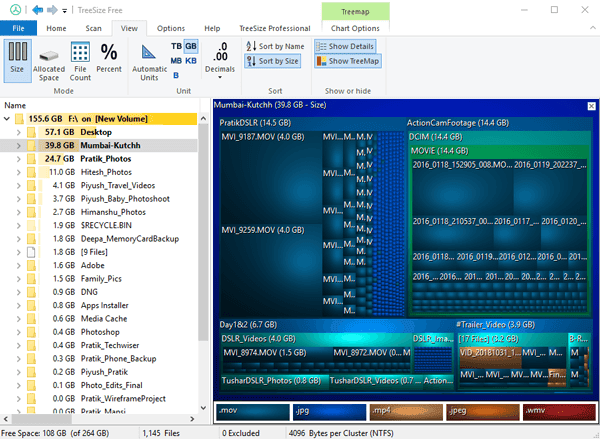Viewport: 600px width, 439px height.
Task: Click the Photoshop folder icon
Action: 31,332
